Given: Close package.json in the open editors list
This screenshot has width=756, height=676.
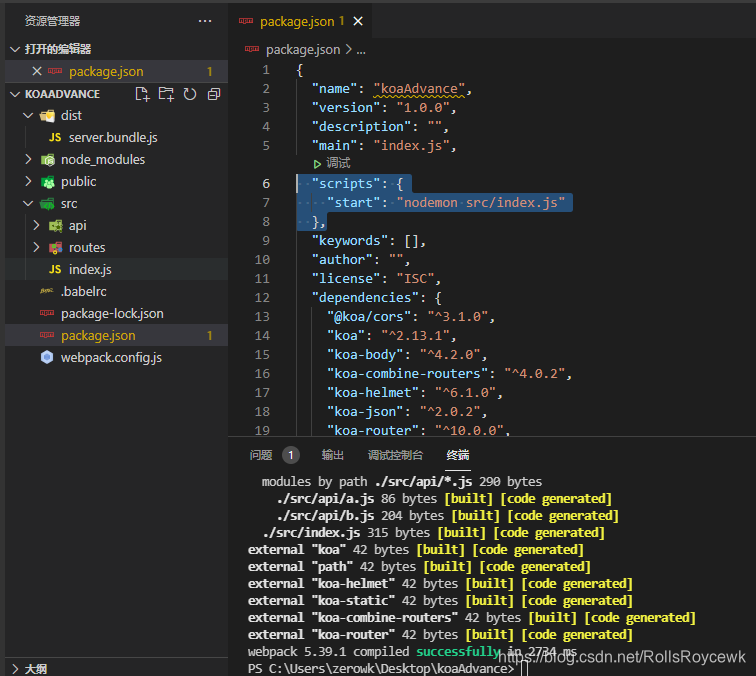Looking at the screenshot, I should click(x=37, y=71).
